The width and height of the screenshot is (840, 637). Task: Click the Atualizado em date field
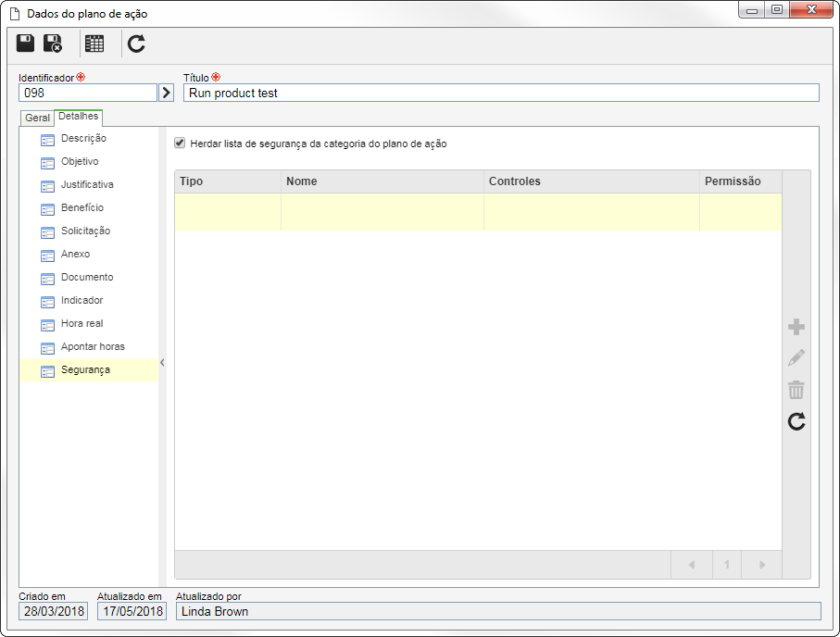click(x=132, y=611)
